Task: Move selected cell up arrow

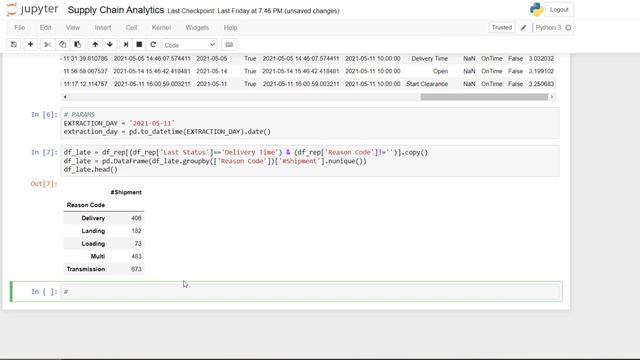Action: (x=95, y=44)
